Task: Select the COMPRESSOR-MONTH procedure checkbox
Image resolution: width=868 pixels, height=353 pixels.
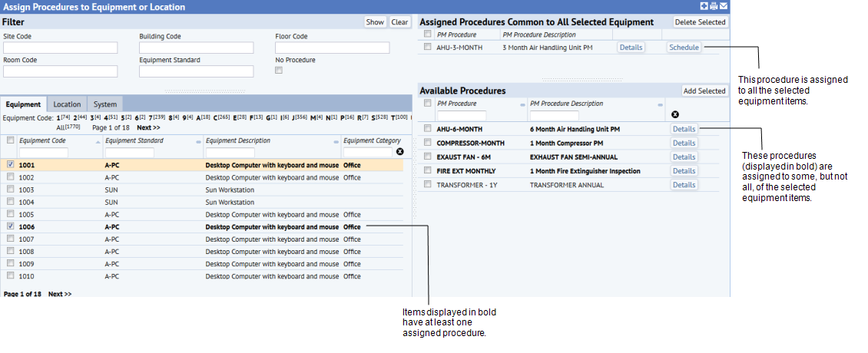Action: point(427,143)
